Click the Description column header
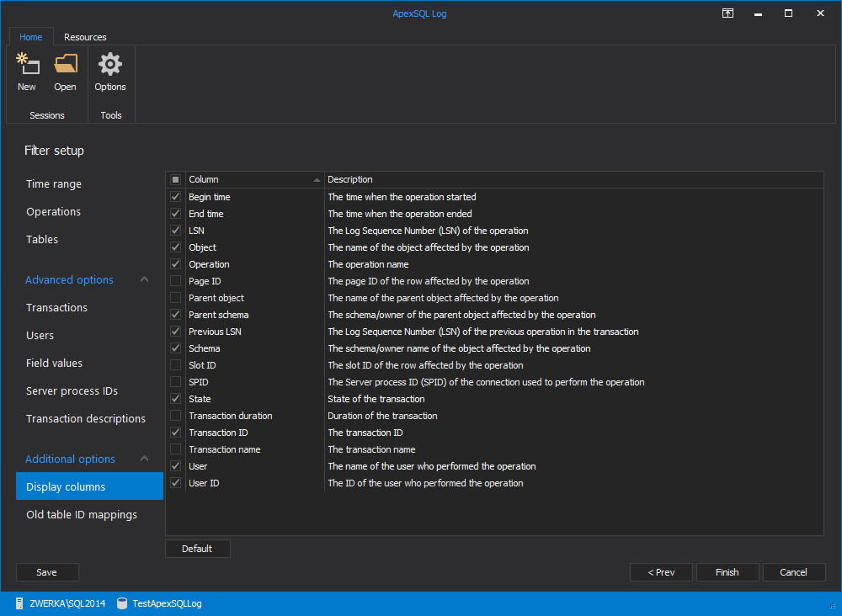Image resolution: width=842 pixels, height=616 pixels. point(574,179)
